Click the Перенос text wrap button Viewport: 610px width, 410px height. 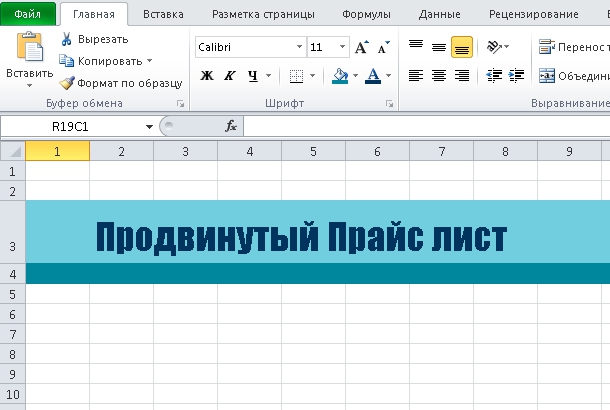[x=574, y=47]
